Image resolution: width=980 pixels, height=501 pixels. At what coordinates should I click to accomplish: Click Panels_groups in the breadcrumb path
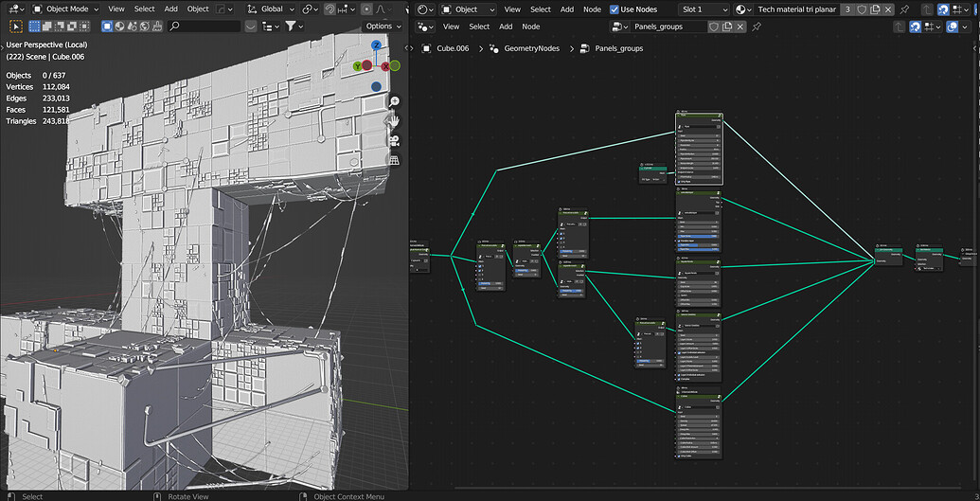point(618,48)
